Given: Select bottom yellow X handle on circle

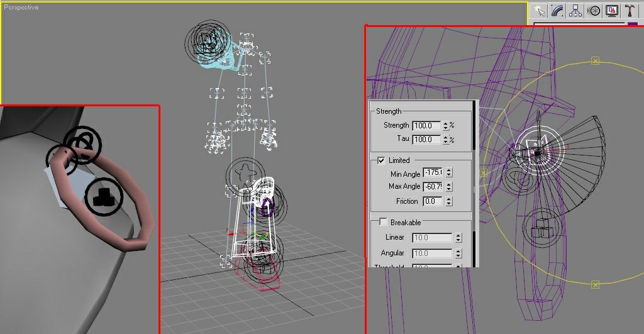Looking at the screenshot, I should click(x=595, y=284).
